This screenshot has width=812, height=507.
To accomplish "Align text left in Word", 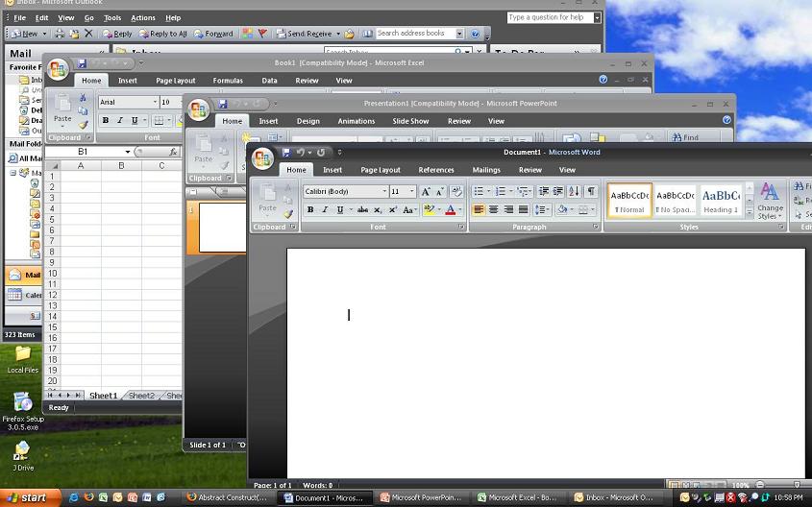I will click(479, 209).
